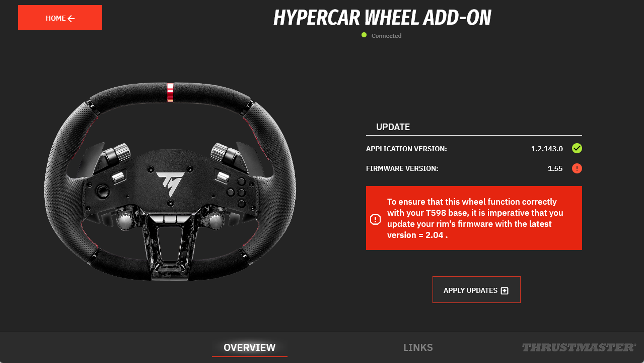Click the firmware update warning message

474,218
